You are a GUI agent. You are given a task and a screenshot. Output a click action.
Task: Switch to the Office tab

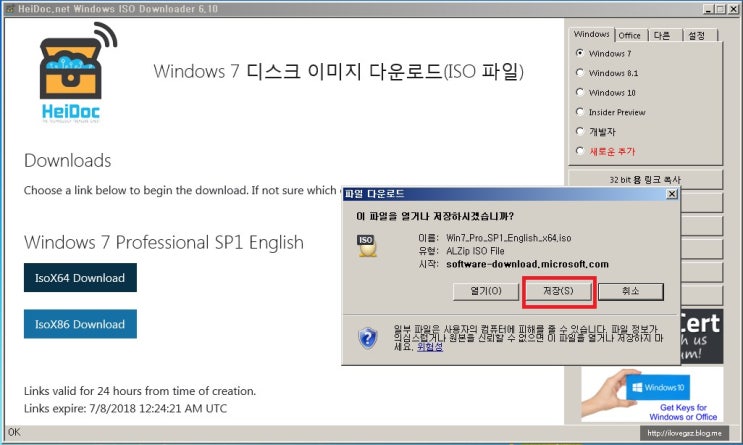(x=630, y=35)
